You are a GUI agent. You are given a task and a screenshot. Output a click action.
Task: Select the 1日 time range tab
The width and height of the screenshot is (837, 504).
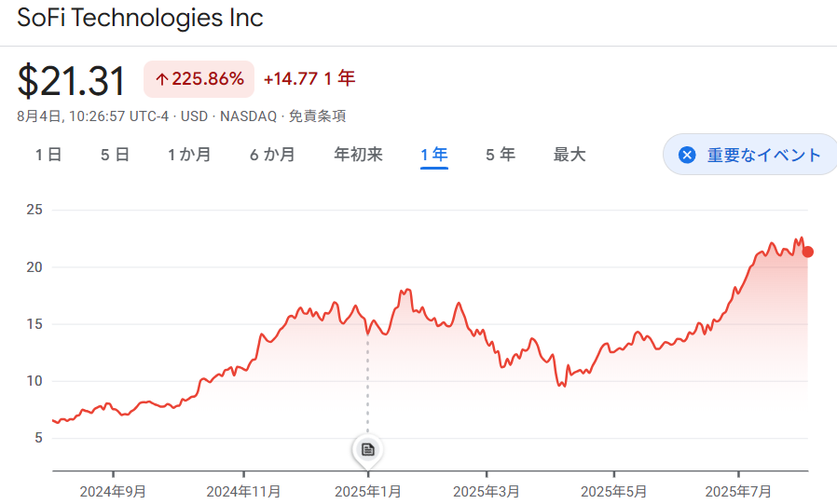point(48,155)
